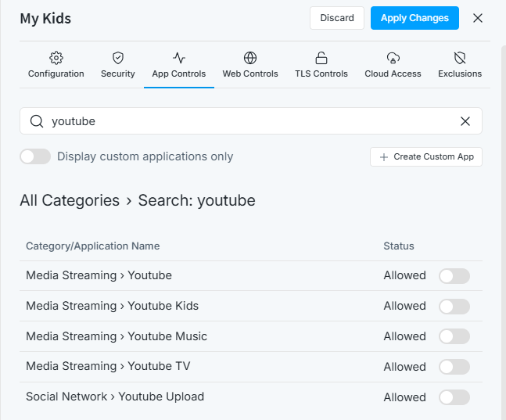Select 'Media Streaming › Youtube TV' row text
The height and width of the screenshot is (420, 506).
pos(108,366)
